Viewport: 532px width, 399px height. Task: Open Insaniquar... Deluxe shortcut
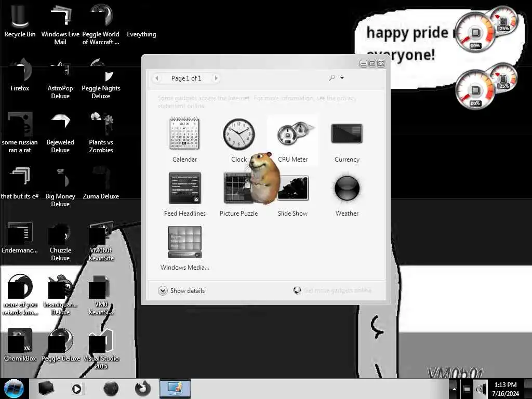coord(60,295)
